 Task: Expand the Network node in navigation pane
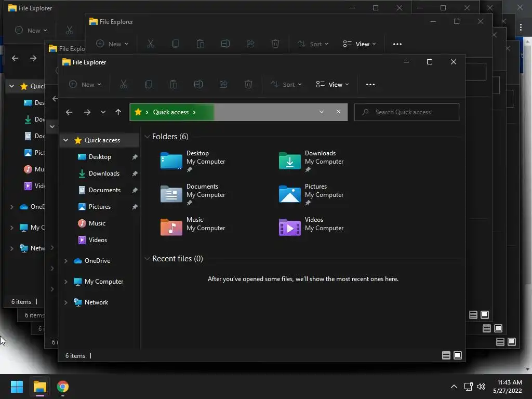(x=66, y=302)
